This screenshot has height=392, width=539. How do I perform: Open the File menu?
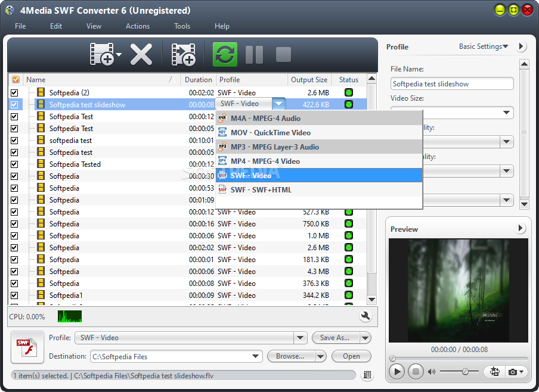point(20,26)
